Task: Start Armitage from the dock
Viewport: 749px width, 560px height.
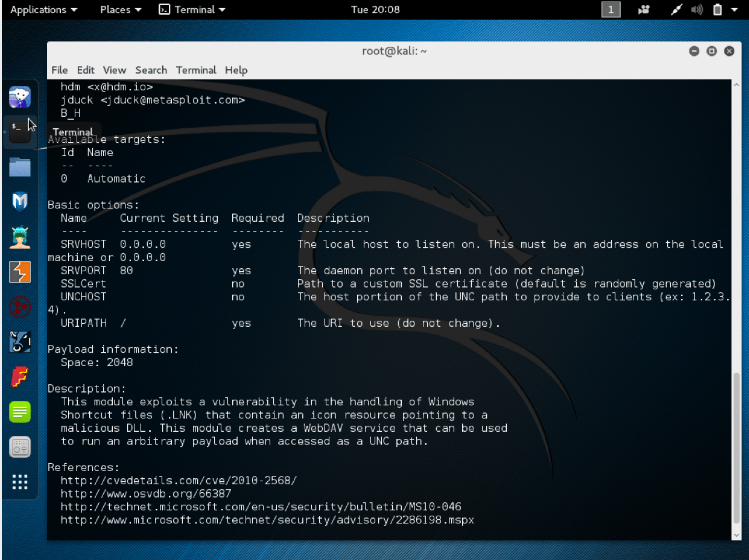Action: (x=20, y=237)
